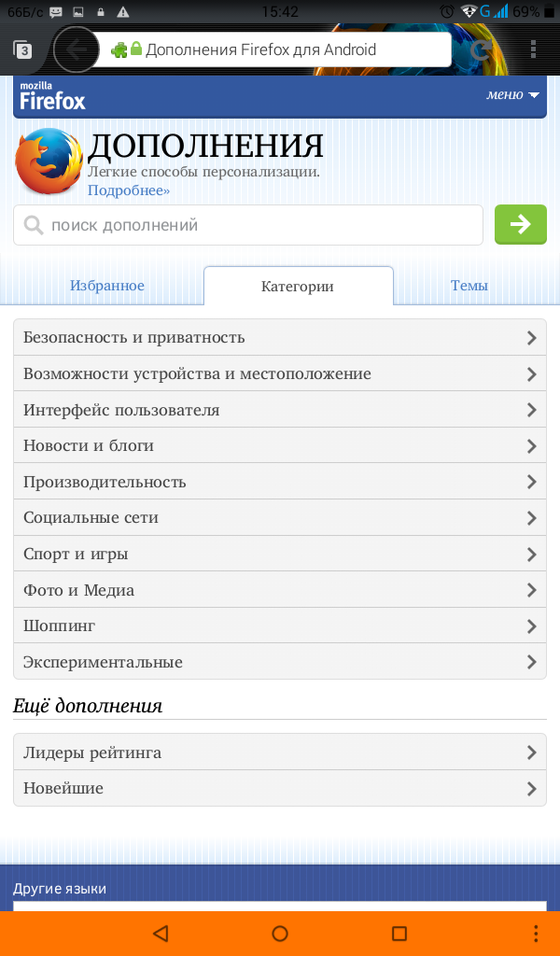Image resolution: width=560 pixels, height=956 pixels.
Task: Open the browser three-dot overflow menu
Action: tap(533, 49)
